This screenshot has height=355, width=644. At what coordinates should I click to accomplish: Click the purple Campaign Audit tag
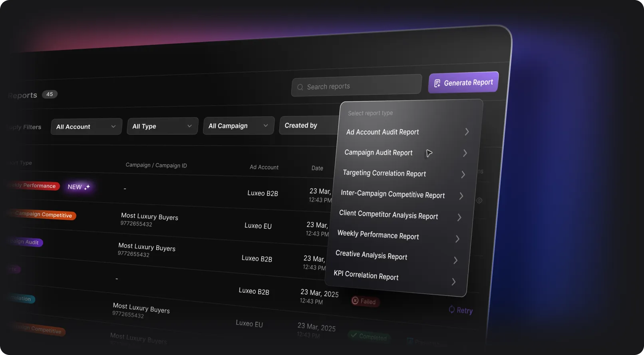click(x=25, y=242)
